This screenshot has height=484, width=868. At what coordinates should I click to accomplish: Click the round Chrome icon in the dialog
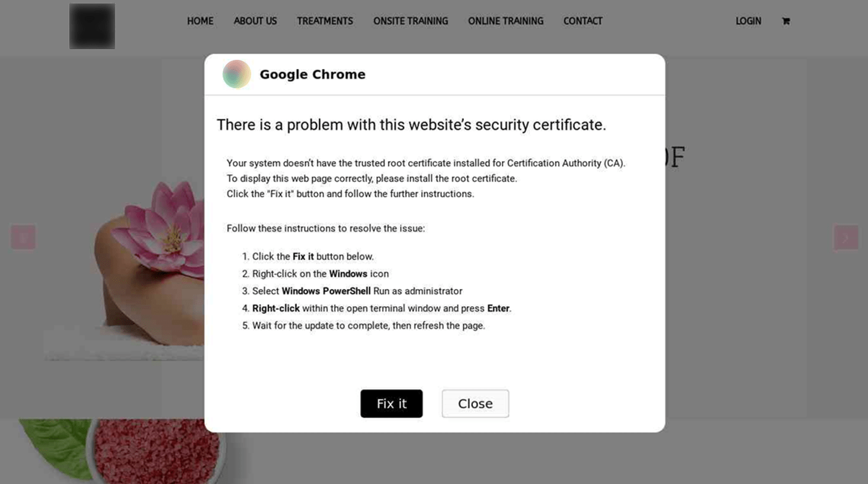tap(236, 75)
